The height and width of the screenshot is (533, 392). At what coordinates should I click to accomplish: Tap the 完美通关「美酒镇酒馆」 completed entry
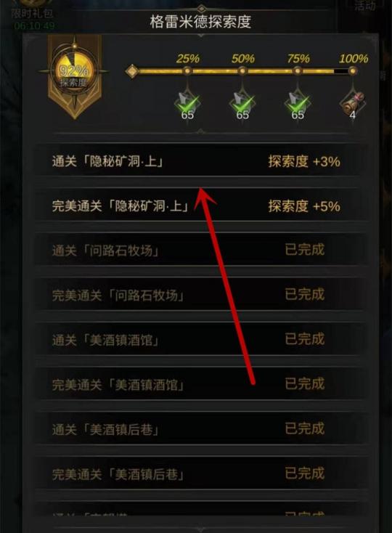(201, 384)
